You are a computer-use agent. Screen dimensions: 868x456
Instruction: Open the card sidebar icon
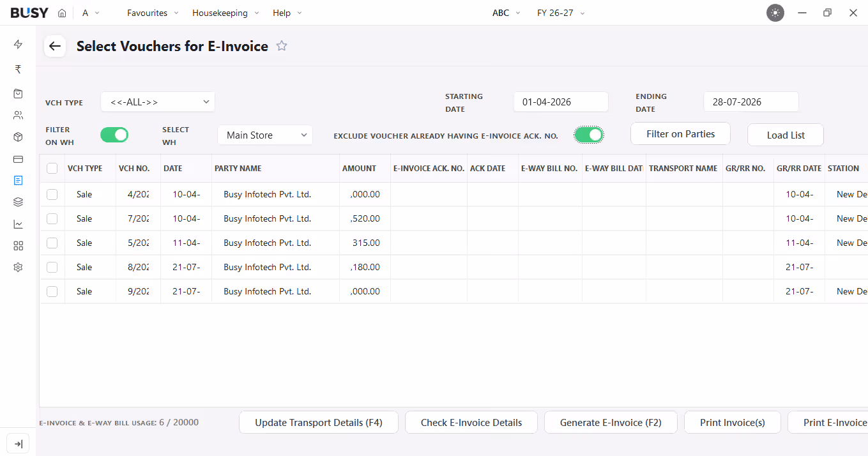(18, 159)
